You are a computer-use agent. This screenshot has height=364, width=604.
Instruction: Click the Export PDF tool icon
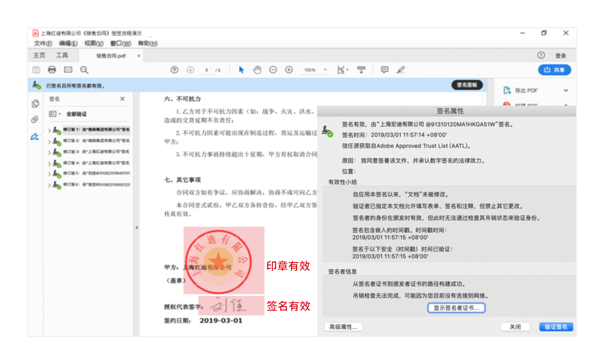[x=507, y=90]
